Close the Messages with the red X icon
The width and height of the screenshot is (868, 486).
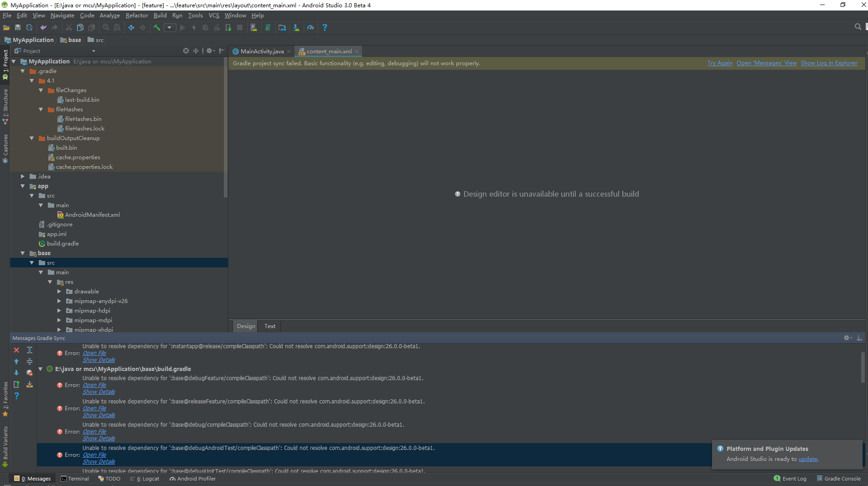(16, 350)
